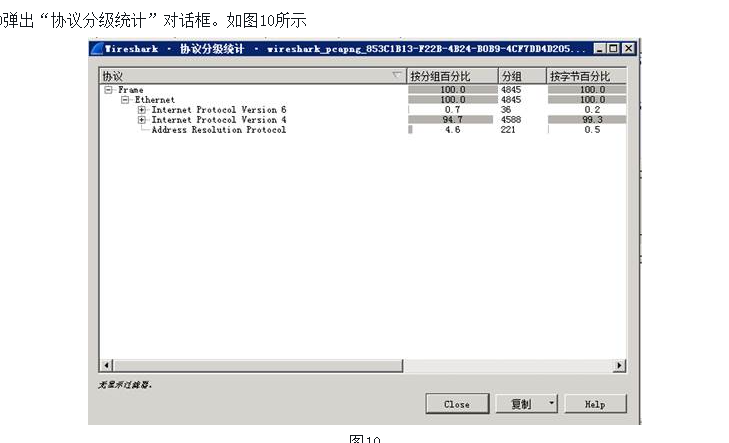Screen dimensions: 729x443
Task: Open the 复制 button dropdown arrow
Action: click(551, 403)
